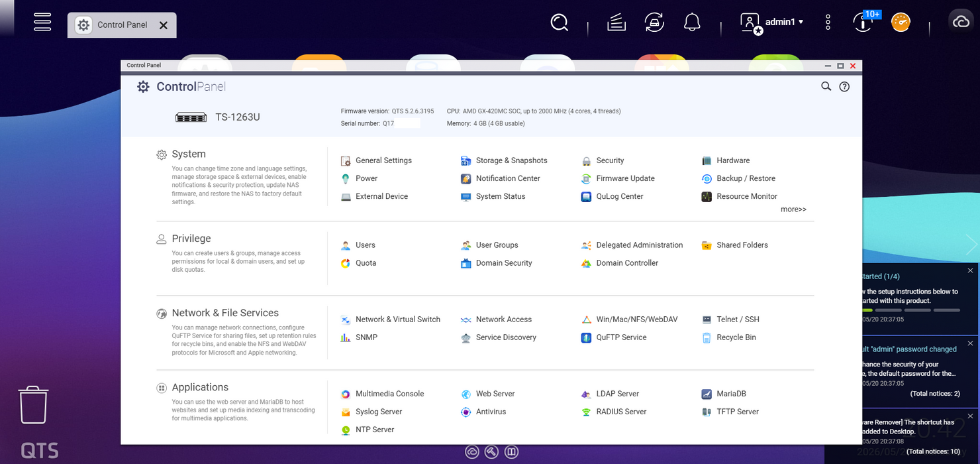Open the Power icon
Image resolution: width=980 pixels, height=464 pixels.
coord(346,178)
